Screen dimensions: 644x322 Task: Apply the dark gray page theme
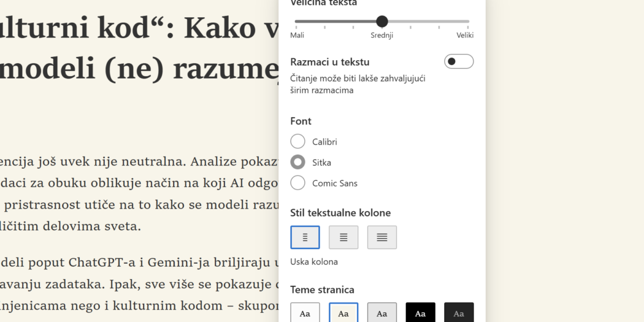(459, 313)
